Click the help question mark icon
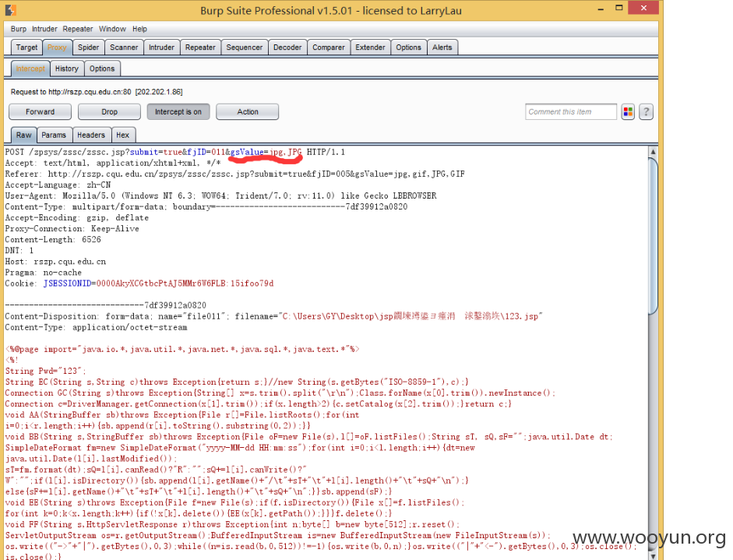The width and height of the screenshot is (733, 560). click(646, 111)
